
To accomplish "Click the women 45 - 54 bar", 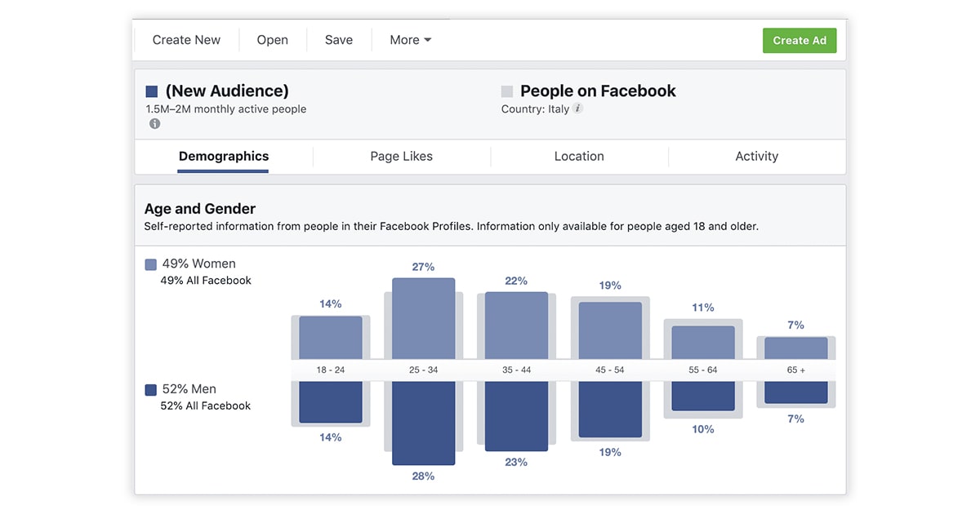I will [609, 330].
